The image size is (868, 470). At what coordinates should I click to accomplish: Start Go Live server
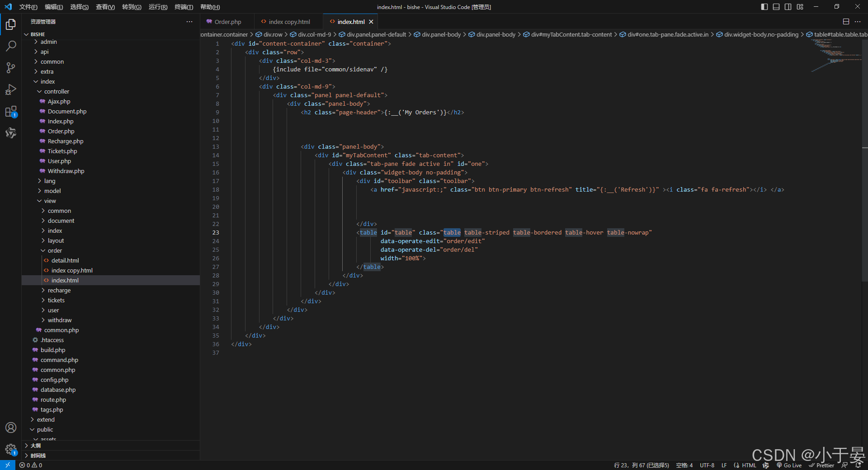[x=789, y=465]
